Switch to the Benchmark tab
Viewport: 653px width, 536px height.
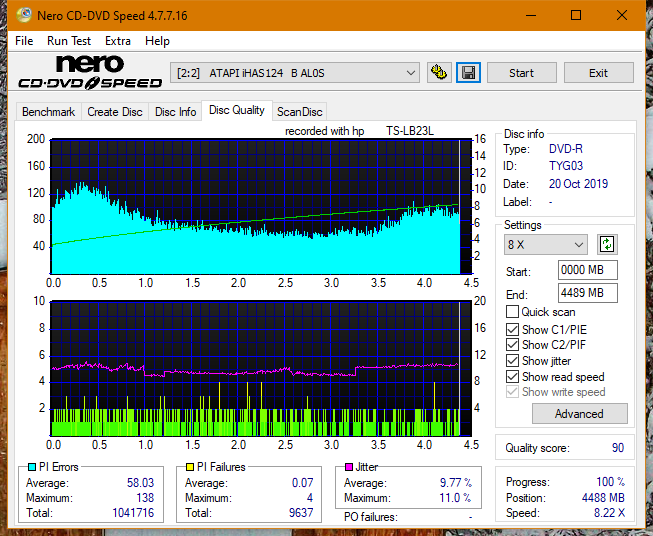(49, 112)
